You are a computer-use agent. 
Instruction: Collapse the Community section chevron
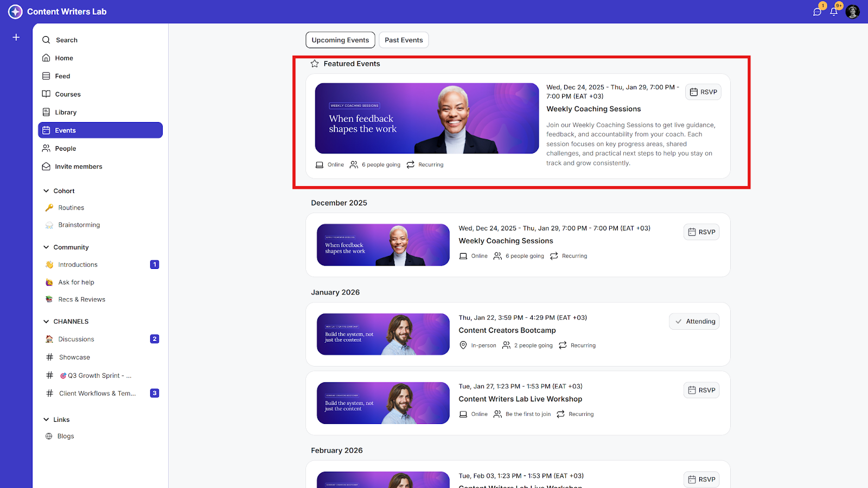(46, 247)
